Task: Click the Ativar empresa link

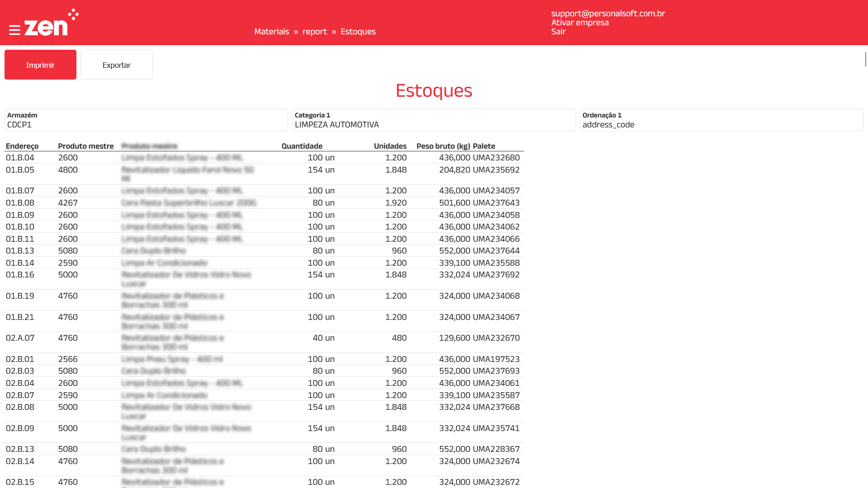Action: pos(580,23)
